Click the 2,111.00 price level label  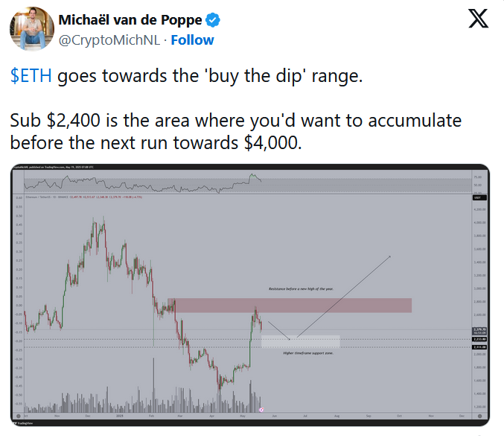coord(479,347)
